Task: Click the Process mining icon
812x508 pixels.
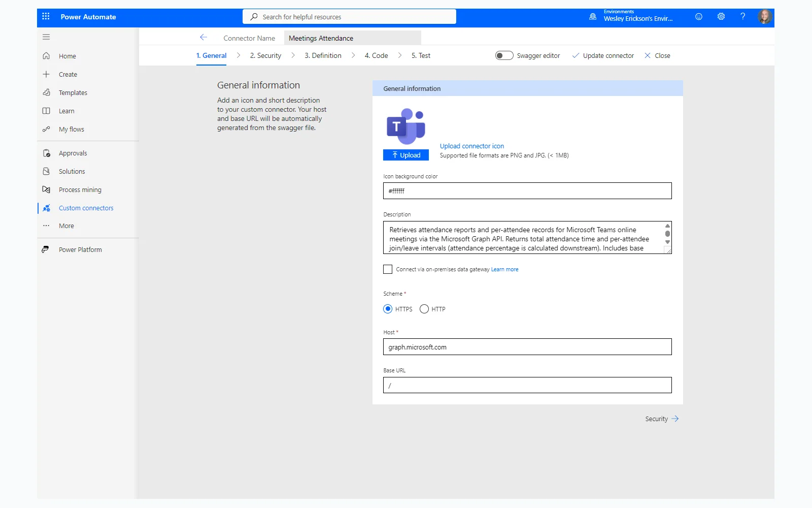Action: tap(46, 189)
